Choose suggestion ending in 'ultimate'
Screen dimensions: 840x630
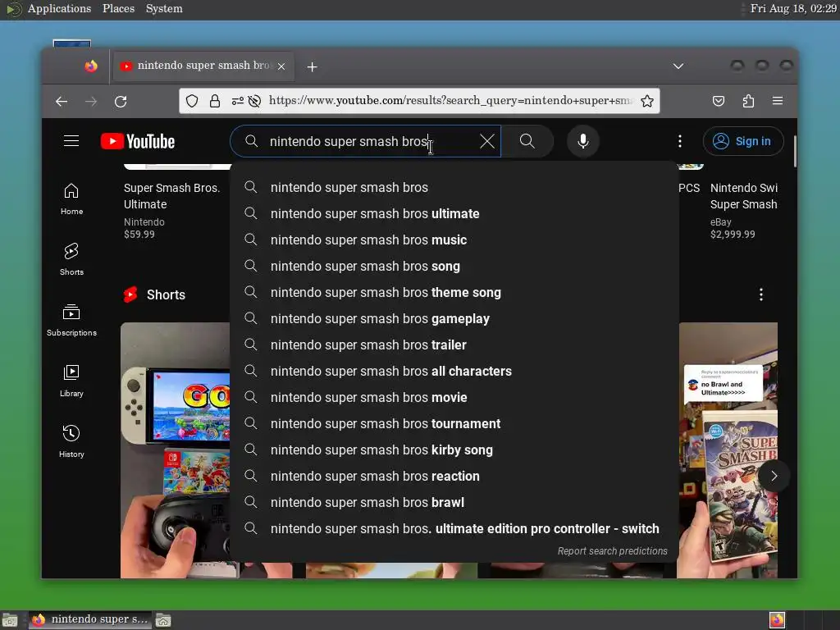[x=454, y=214]
